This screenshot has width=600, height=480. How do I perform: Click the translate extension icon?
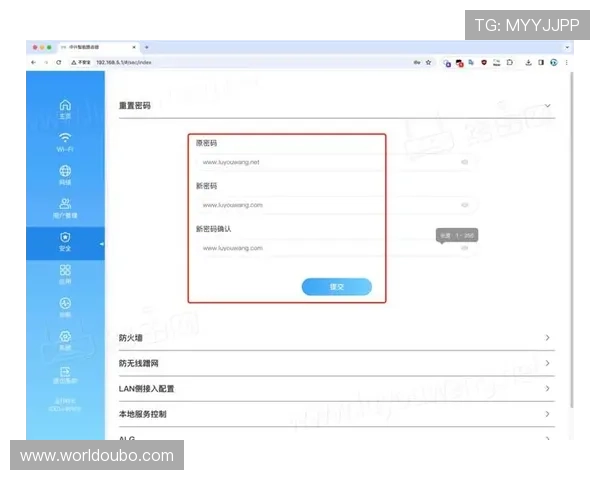(471, 62)
